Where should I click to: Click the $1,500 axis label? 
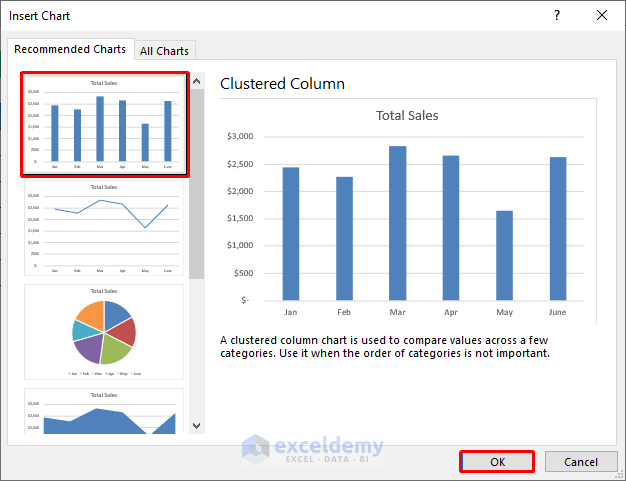[240, 218]
